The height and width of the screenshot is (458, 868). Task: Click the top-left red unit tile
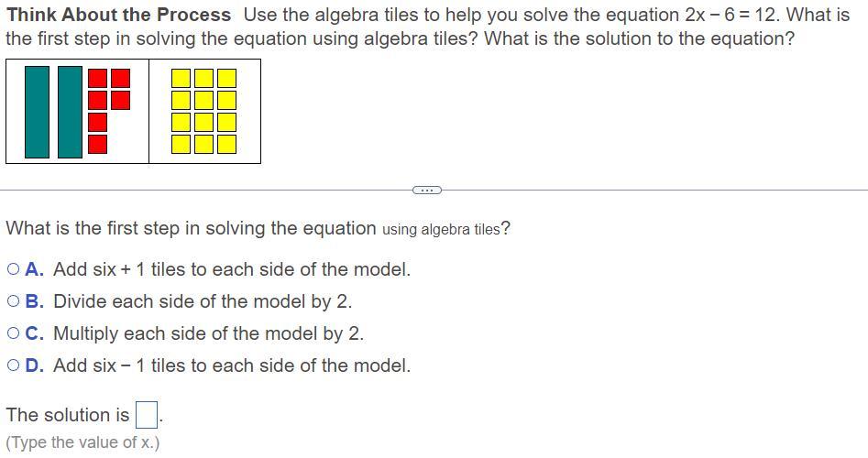97,78
